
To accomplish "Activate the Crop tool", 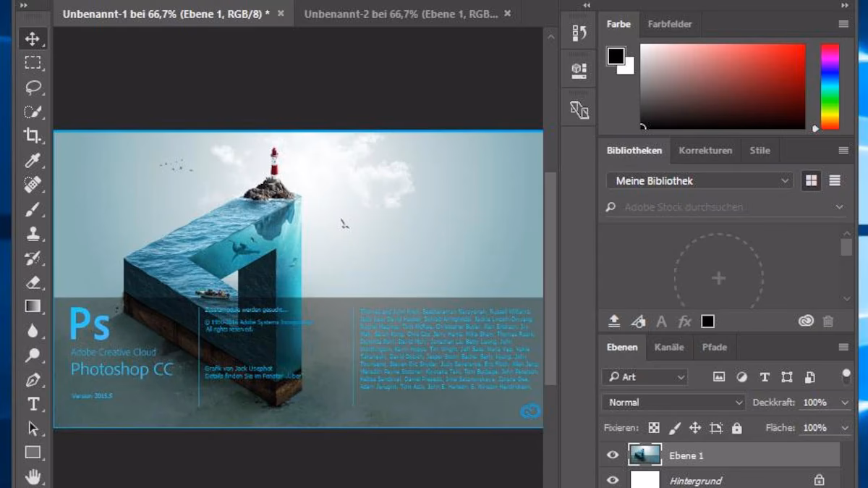I will coord(33,136).
